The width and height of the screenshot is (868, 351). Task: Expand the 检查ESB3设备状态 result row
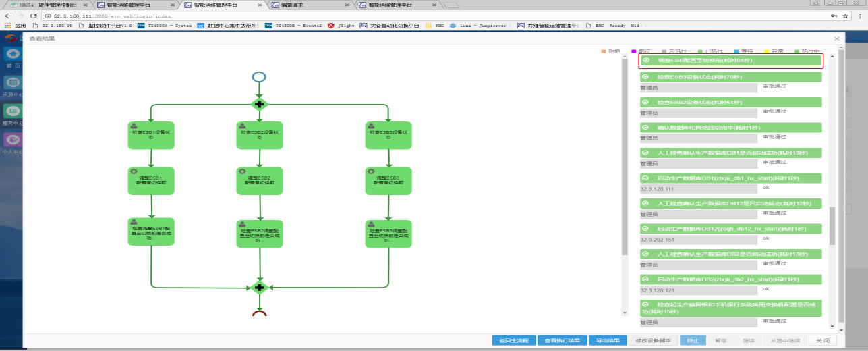pyautogui.click(x=730, y=77)
